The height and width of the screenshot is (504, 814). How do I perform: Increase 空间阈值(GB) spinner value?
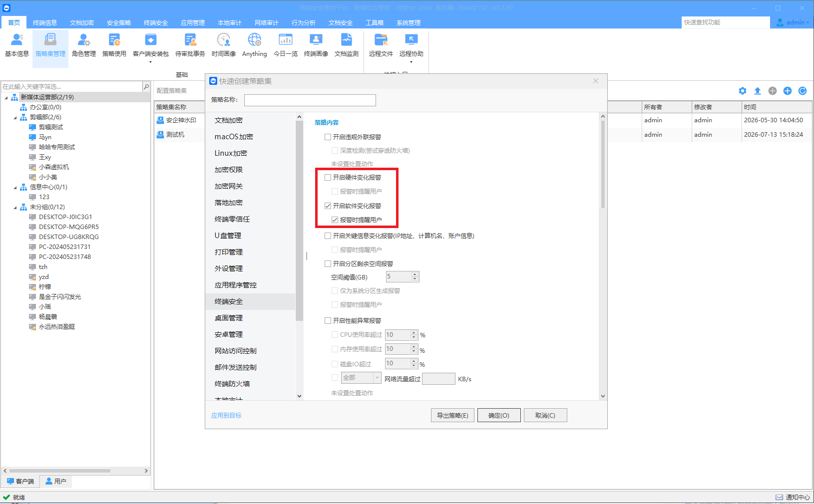point(414,274)
